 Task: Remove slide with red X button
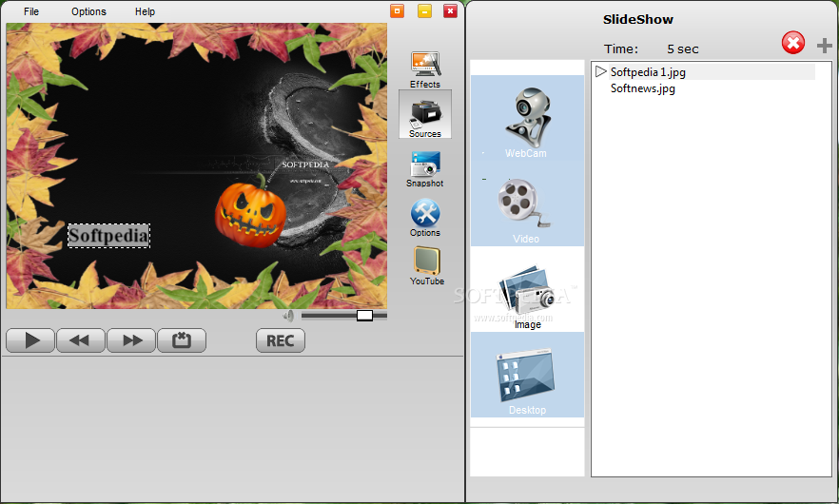(793, 43)
